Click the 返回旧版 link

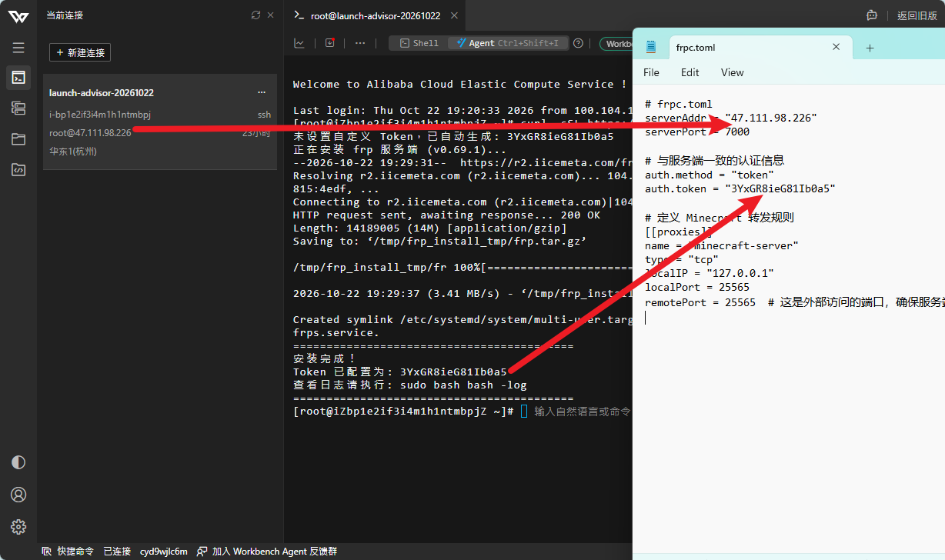click(917, 15)
